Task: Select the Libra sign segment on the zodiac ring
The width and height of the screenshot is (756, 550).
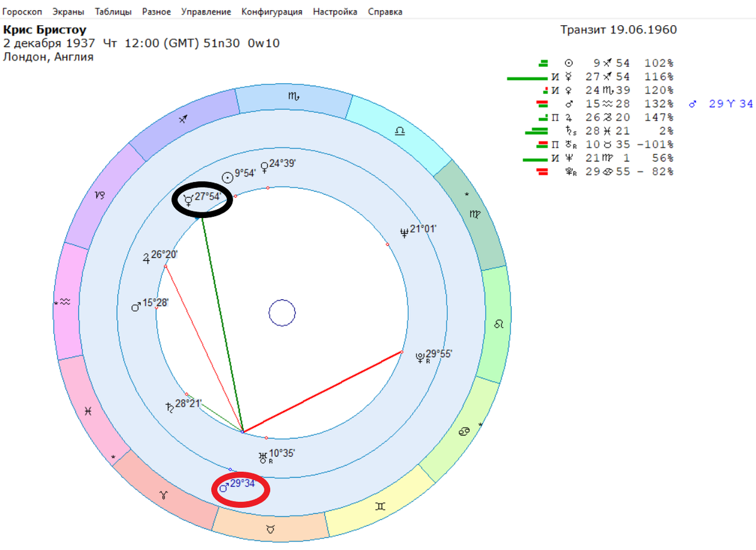Action: coord(401,132)
